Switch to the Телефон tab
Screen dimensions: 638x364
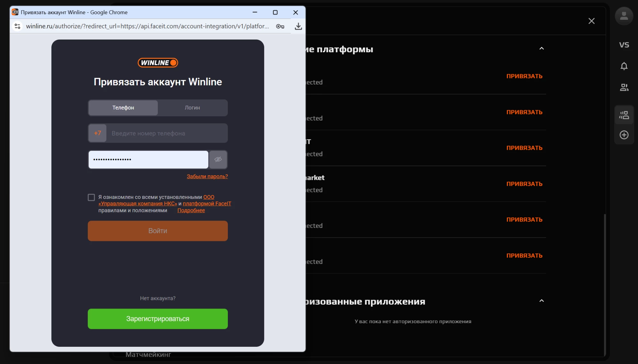123,108
